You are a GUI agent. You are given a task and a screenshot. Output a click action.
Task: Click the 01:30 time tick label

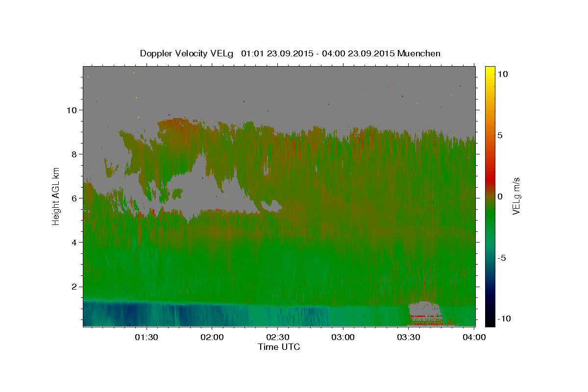click(x=147, y=338)
